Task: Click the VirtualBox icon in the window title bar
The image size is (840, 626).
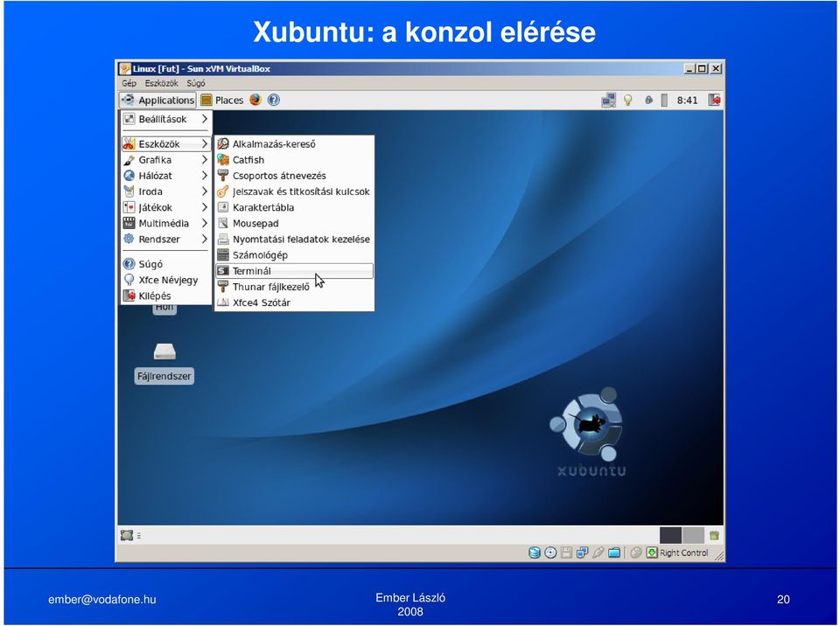Action: point(125,68)
